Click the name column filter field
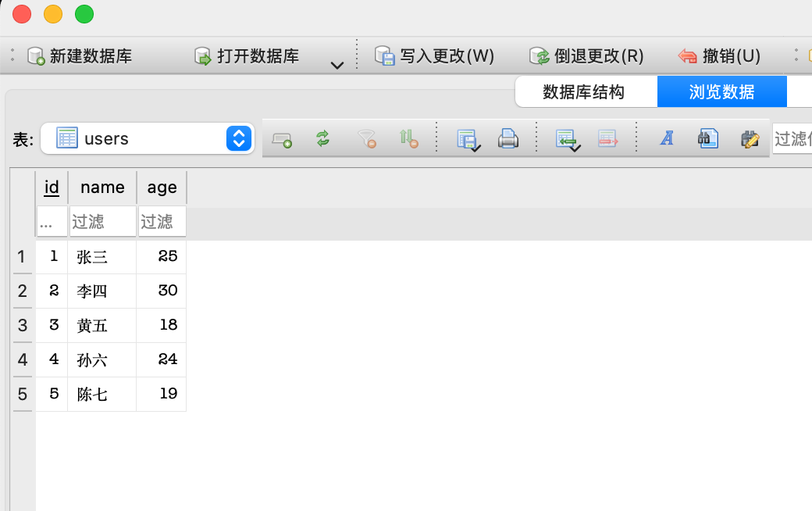Viewport: 812px width, 511px height. click(x=101, y=221)
